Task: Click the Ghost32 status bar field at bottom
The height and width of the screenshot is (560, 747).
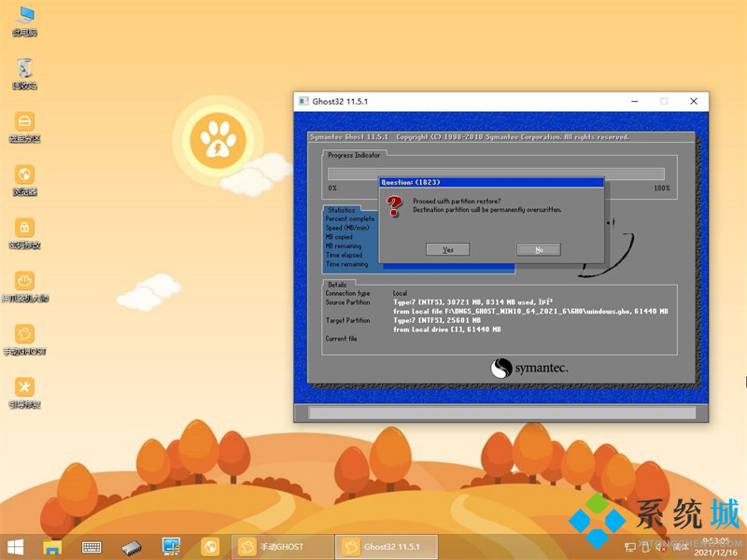Action: tap(502, 413)
